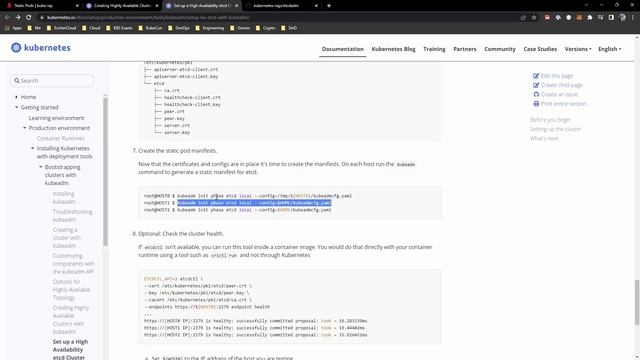Click the share page icon in address bar
640x360 pixels.
pyautogui.click(x=523, y=18)
